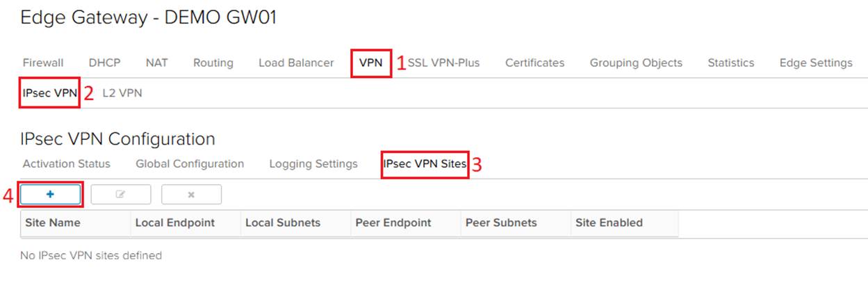This screenshot has height=308, width=868.
Task: Click the Site Name column header
Action: point(53,223)
